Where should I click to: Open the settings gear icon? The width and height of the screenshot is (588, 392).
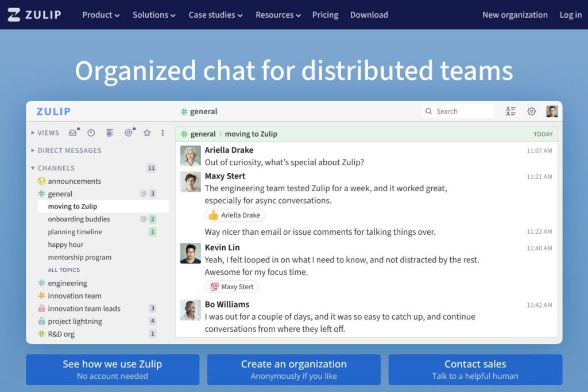tap(531, 111)
